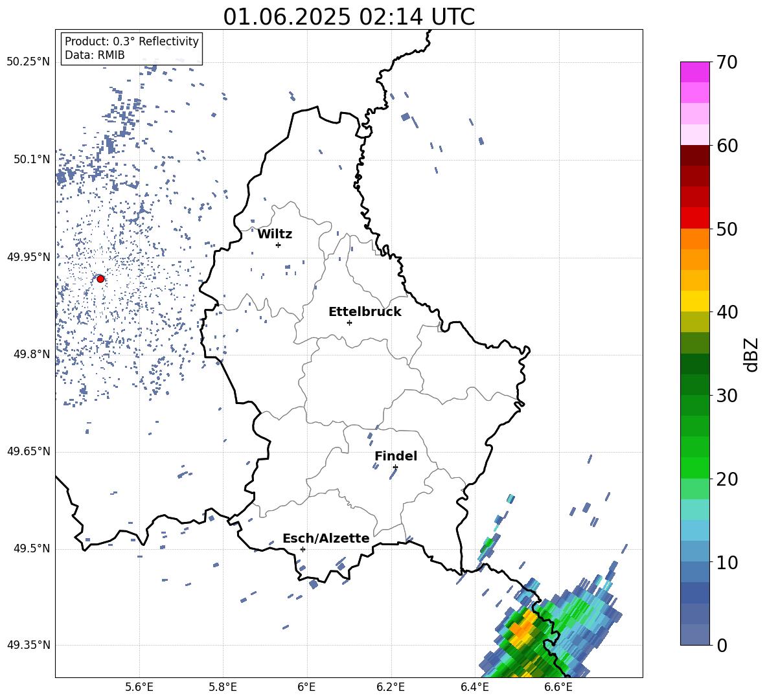Click the red radar site marker
767x700 pixels.
click(x=100, y=278)
